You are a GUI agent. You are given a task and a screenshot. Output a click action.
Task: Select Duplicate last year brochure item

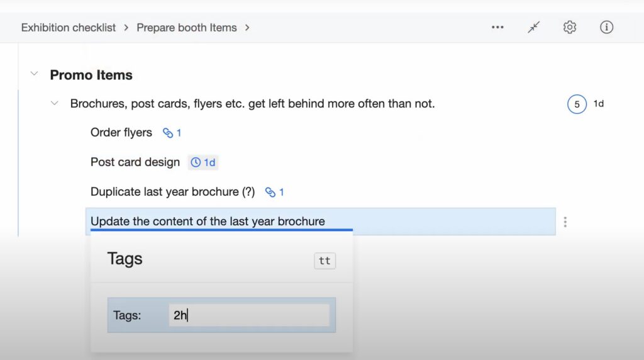pos(172,192)
